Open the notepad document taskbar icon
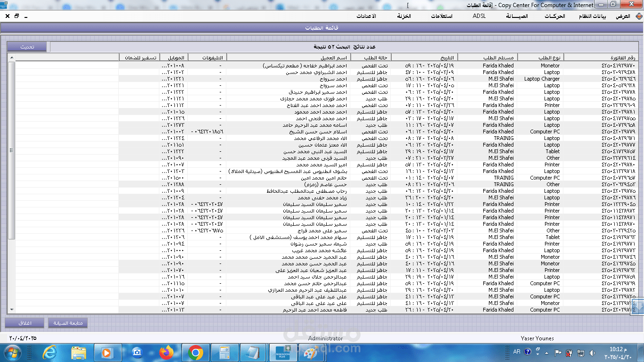The height and width of the screenshot is (362, 644). click(254, 352)
